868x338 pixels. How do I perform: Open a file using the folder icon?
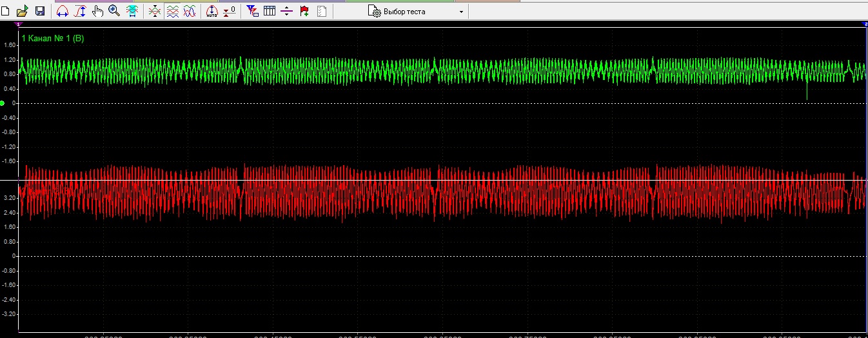coord(23,11)
